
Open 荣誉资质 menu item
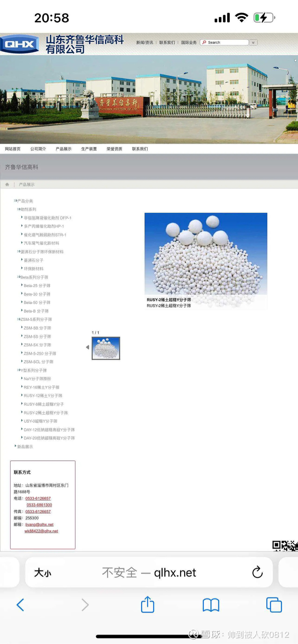coord(114,149)
